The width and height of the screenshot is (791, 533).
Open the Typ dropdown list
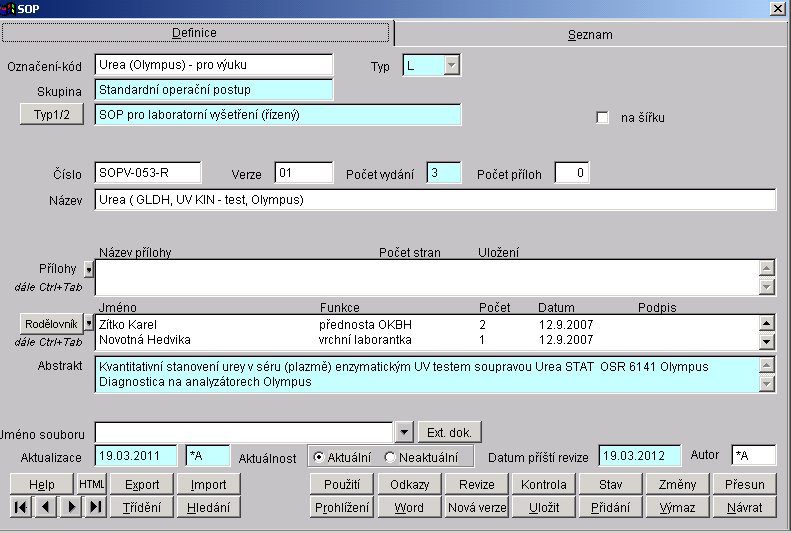(451, 66)
